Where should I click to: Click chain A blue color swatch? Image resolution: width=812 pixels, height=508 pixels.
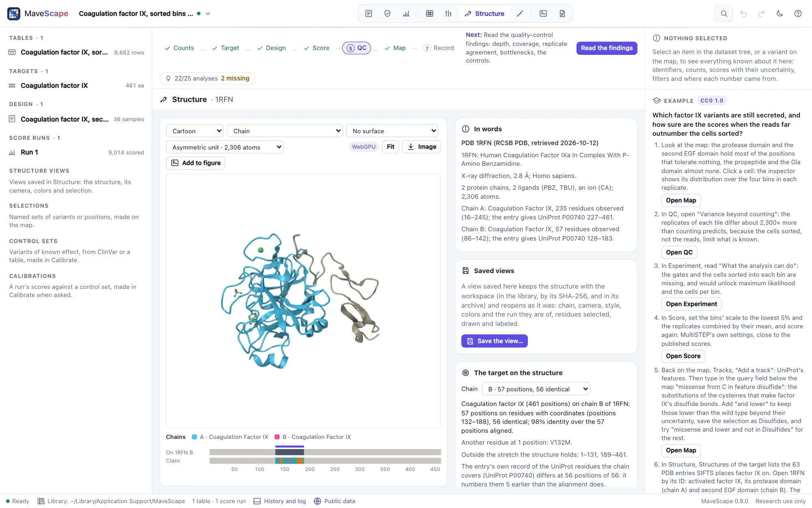point(194,437)
